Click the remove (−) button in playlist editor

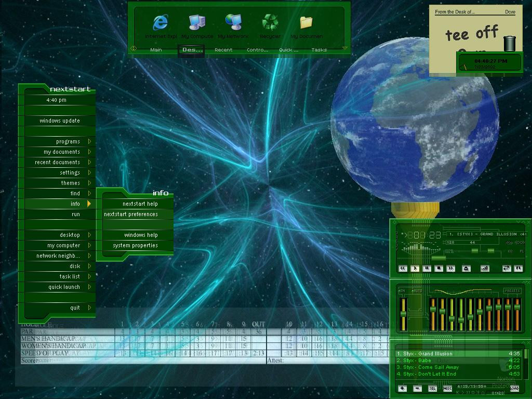(x=418, y=389)
